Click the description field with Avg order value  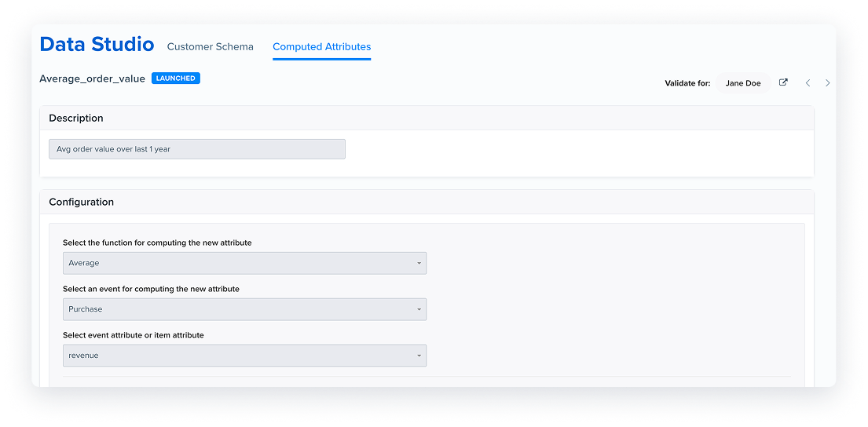click(197, 149)
